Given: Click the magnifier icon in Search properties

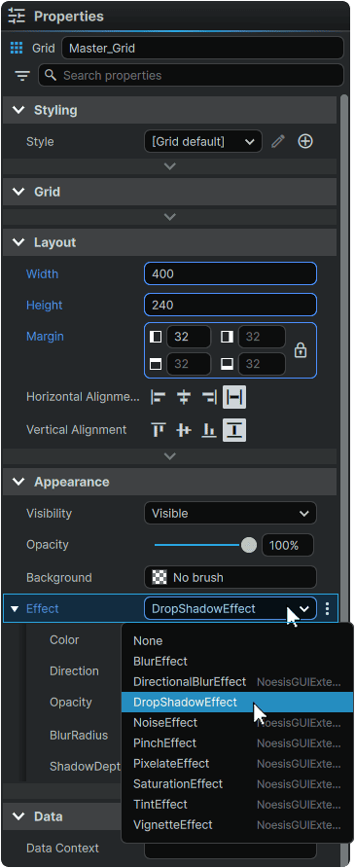Looking at the screenshot, I should point(51,75).
